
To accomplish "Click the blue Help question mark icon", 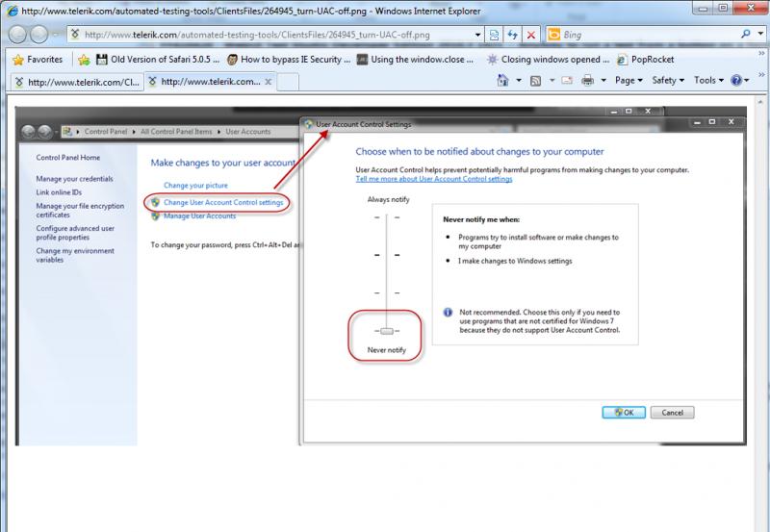I will (735, 80).
